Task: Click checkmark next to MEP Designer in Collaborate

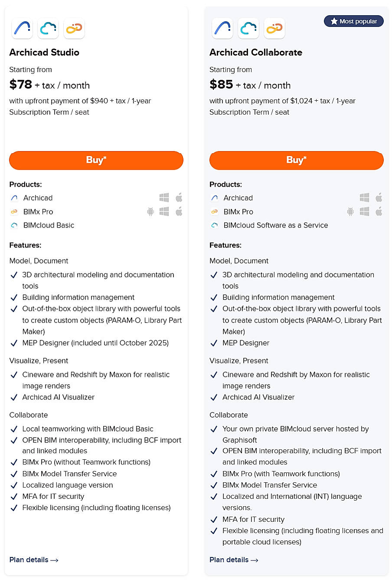Action: pos(214,343)
